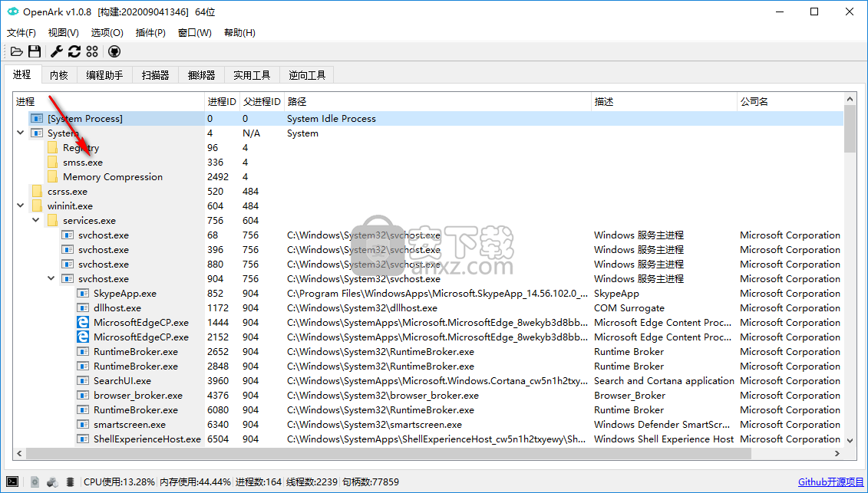868x493 pixels.
Task: Click the 线程数:2239 status text
Action: [x=312, y=482]
